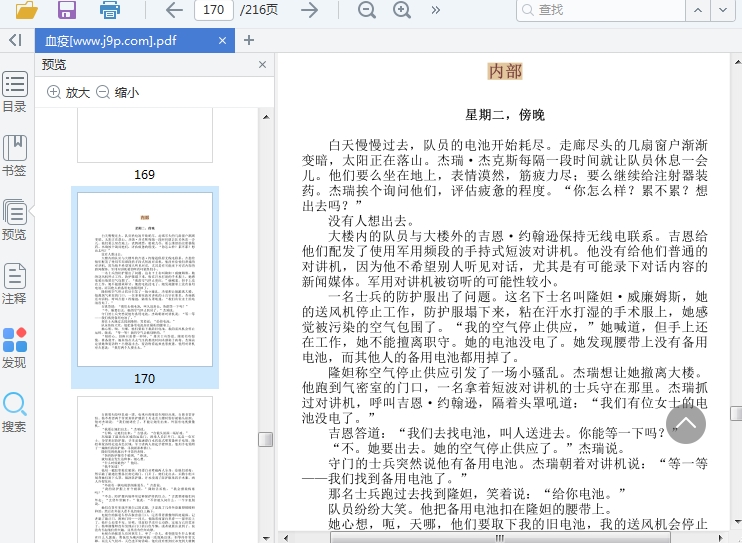Open the 注释 (annotations) panel

pos(14,284)
